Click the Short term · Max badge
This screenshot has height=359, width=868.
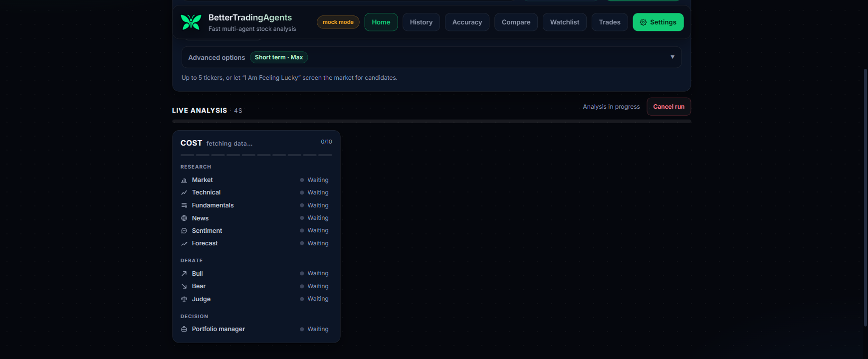279,57
